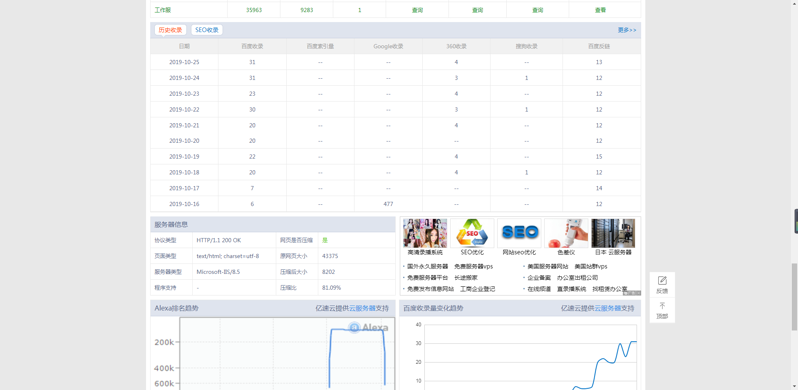
Task: Select the 2019-10-17 date cell
Action: click(x=184, y=188)
